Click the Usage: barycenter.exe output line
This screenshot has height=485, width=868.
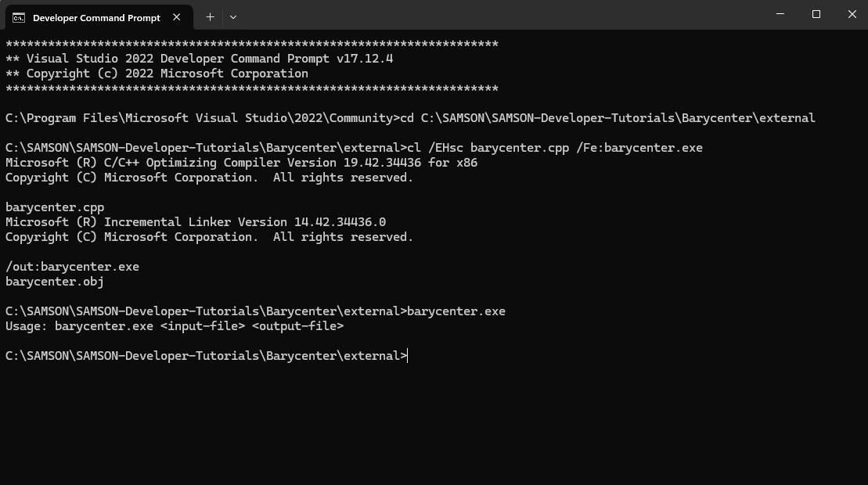174,325
